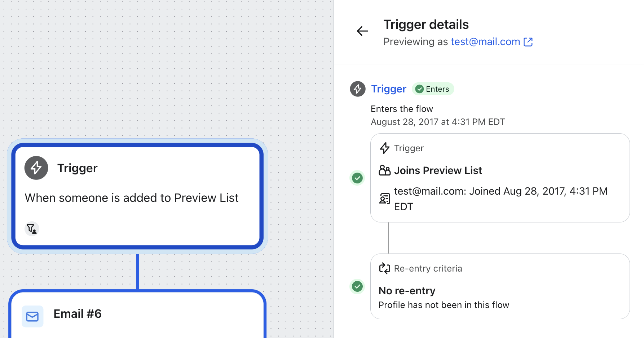Click the Enters status badge
This screenshot has height=338, width=644.
(433, 89)
